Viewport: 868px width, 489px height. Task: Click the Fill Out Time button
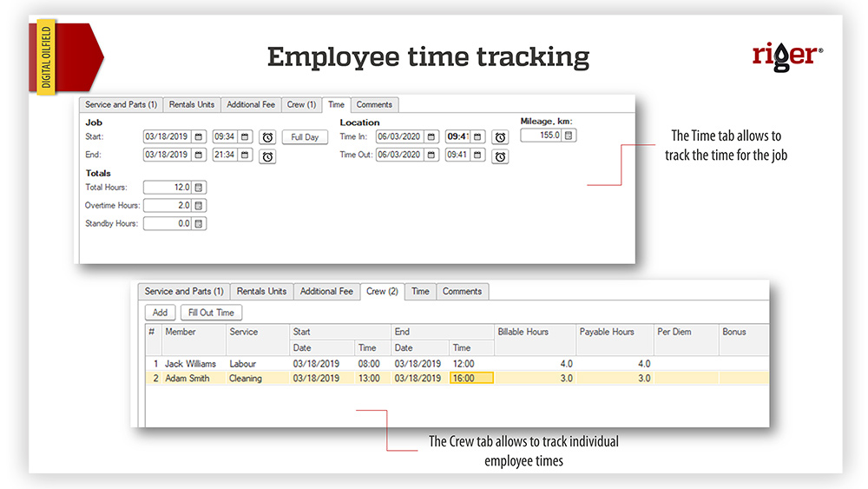[x=211, y=313]
